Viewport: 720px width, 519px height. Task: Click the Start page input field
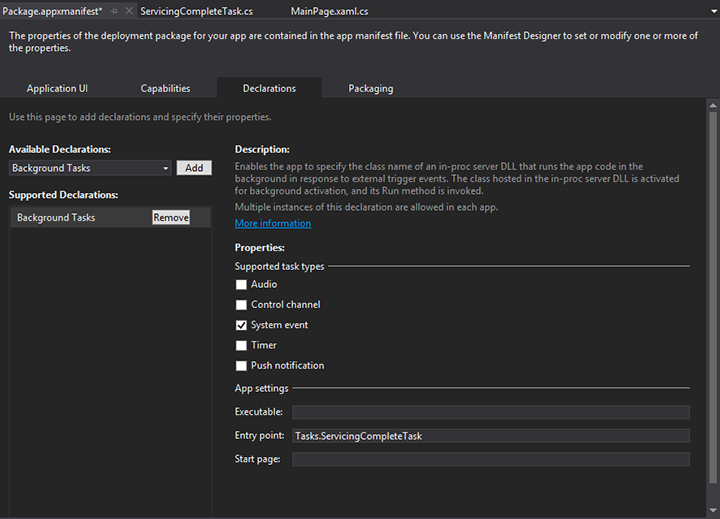490,459
